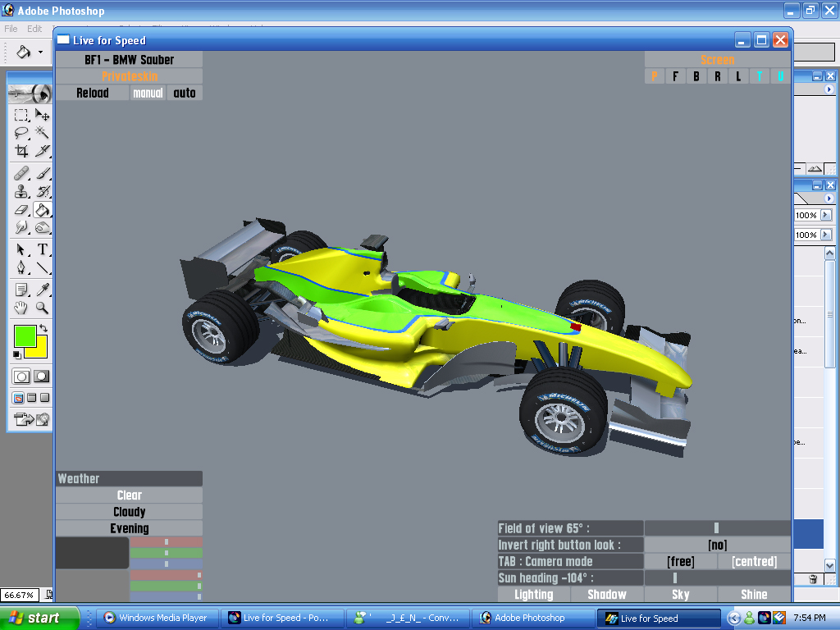Switch to Standard editing mode
The height and width of the screenshot is (630, 840).
click(21, 377)
